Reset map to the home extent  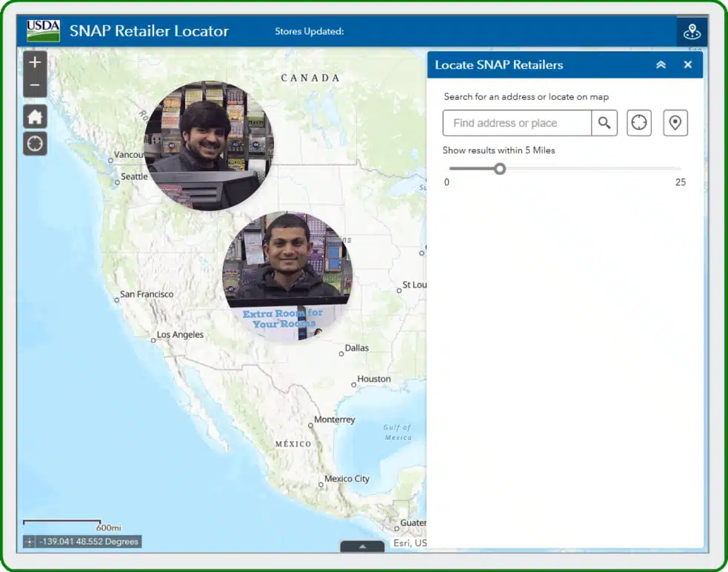click(35, 116)
